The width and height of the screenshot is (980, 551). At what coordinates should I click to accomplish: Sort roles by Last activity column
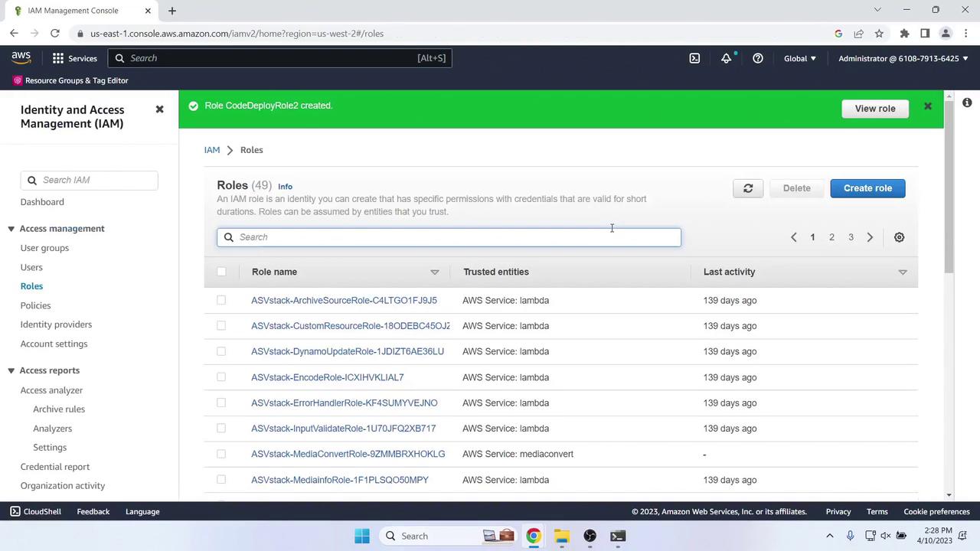tap(902, 272)
